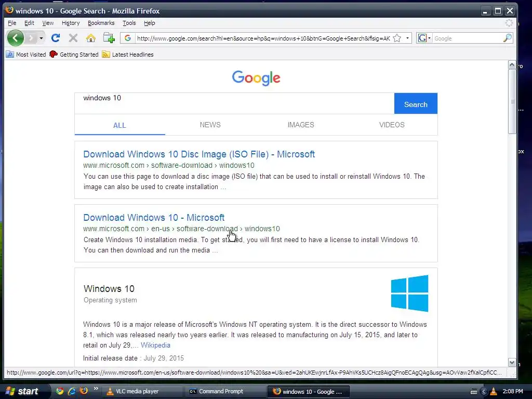Image resolution: width=532 pixels, height=399 pixels.
Task: Open the Bookmarks menu
Action: coord(101,23)
